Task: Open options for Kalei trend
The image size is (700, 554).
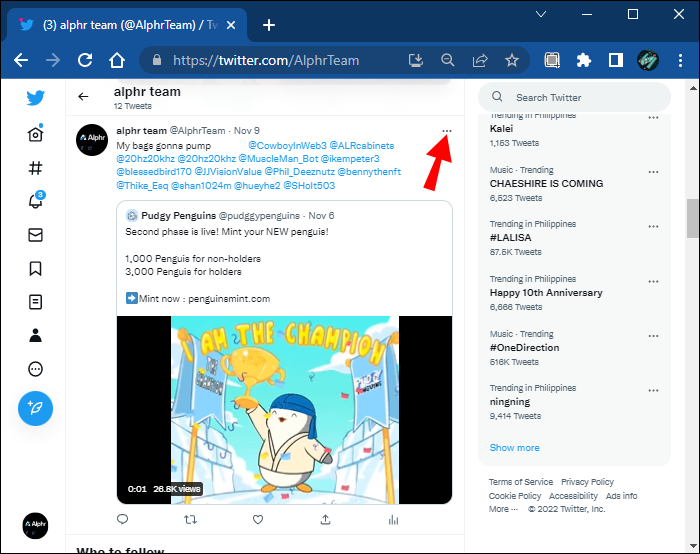Action: [x=653, y=118]
